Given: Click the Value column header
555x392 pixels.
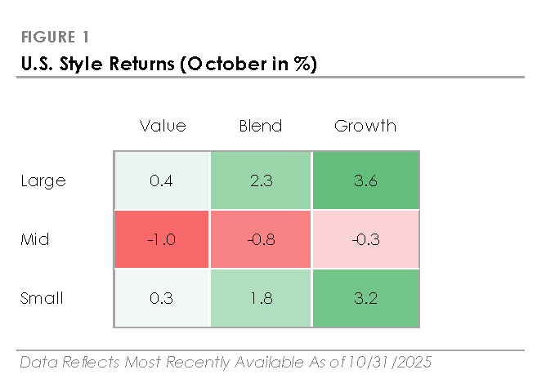Looking at the screenshot, I should (163, 126).
